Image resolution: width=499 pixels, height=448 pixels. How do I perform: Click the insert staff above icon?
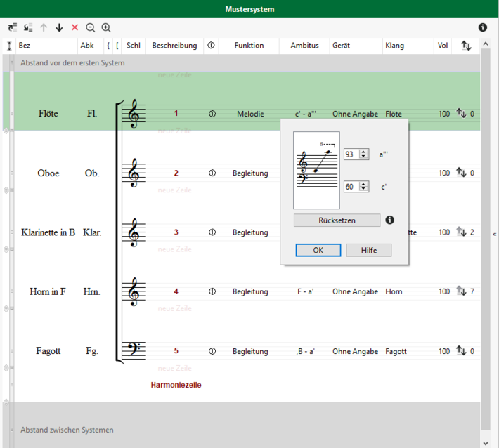(x=13, y=27)
